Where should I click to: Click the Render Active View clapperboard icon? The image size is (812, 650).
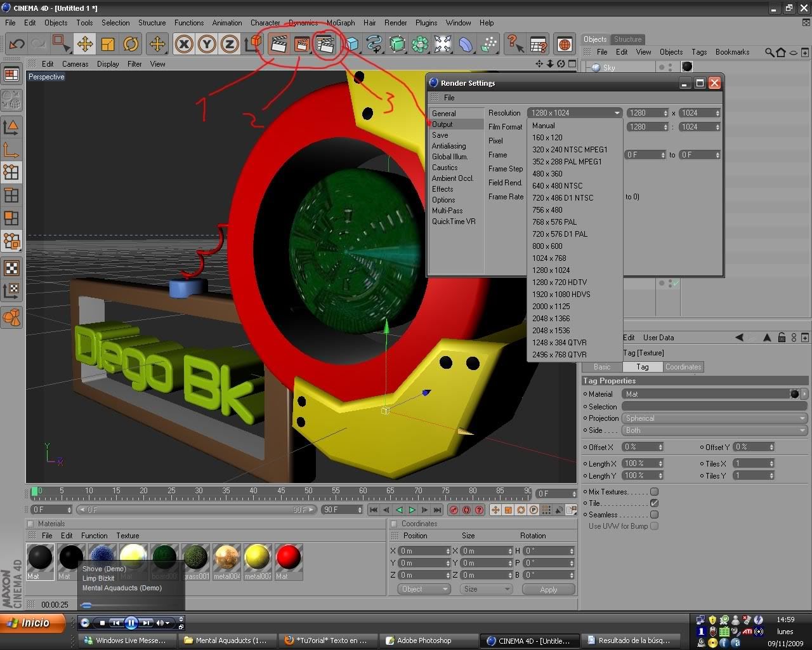pos(279,44)
